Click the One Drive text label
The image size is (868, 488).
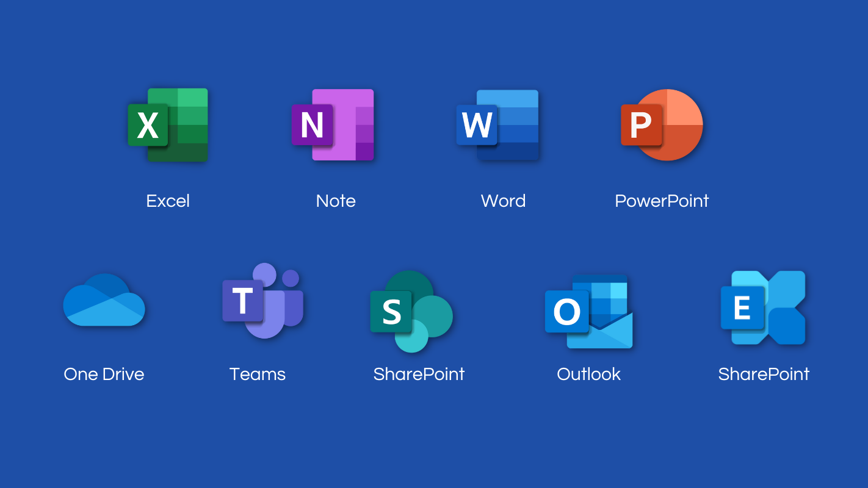point(104,374)
